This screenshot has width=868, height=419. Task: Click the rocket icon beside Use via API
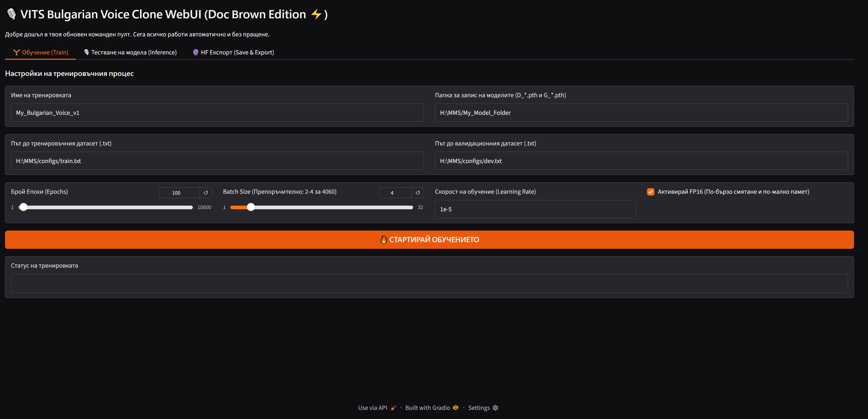393,408
